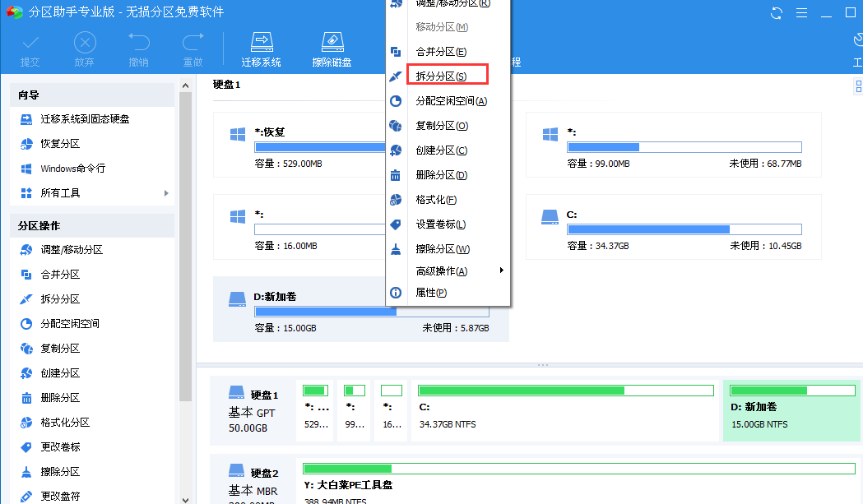The height and width of the screenshot is (504, 863).
Task: Click the 属性 info icon in context menu
Action: 396,293
